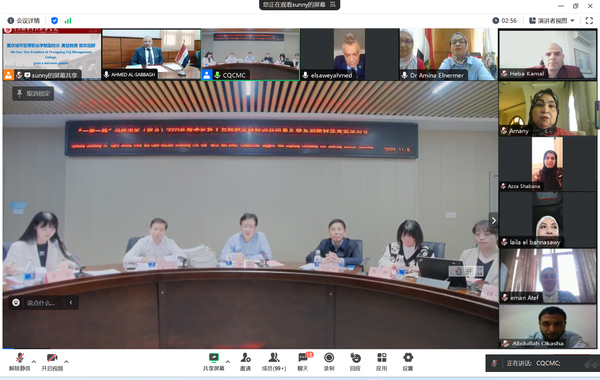The height and width of the screenshot is (380, 600).
Task: Click the unpin video button
Action: click(33, 93)
